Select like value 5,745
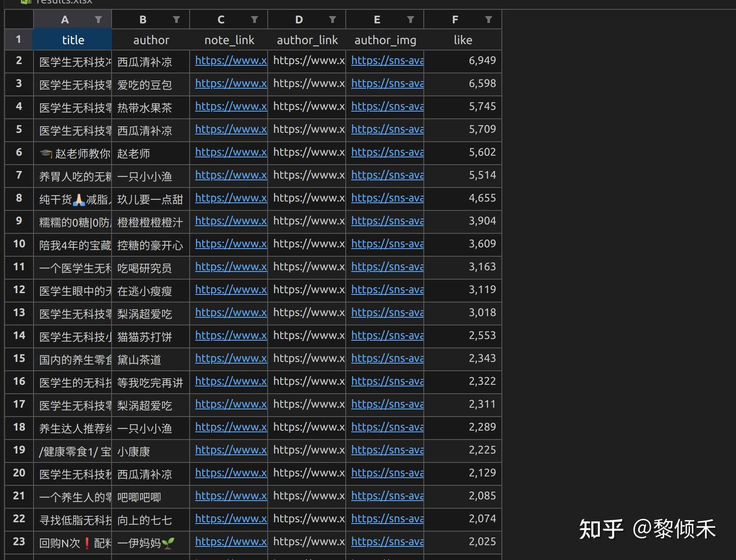Image resolution: width=736 pixels, height=560 pixels. click(463, 107)
